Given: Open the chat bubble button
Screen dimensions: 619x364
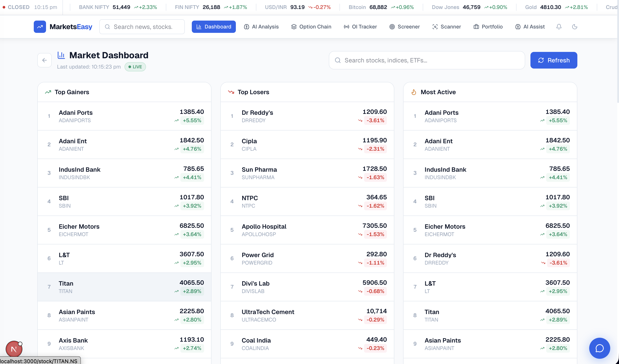Looking at the screenshot, I should pos(599,348).
